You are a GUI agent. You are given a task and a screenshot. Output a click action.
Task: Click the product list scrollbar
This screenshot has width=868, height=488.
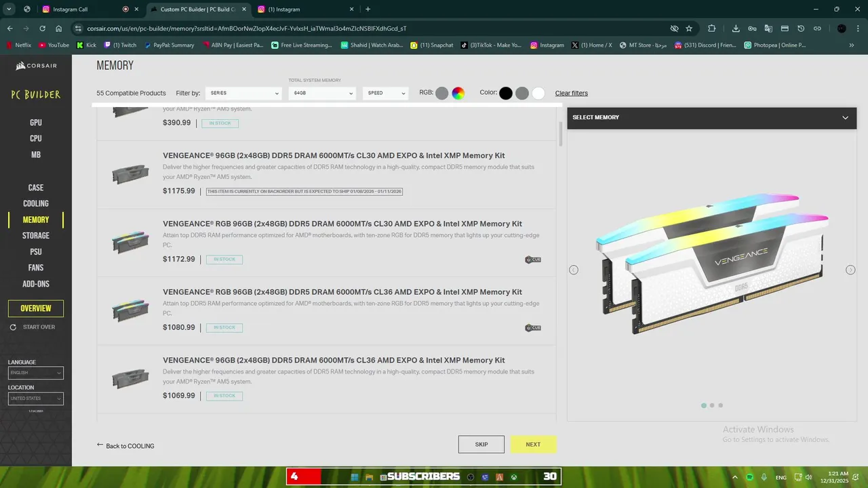[x=561, y=134]
